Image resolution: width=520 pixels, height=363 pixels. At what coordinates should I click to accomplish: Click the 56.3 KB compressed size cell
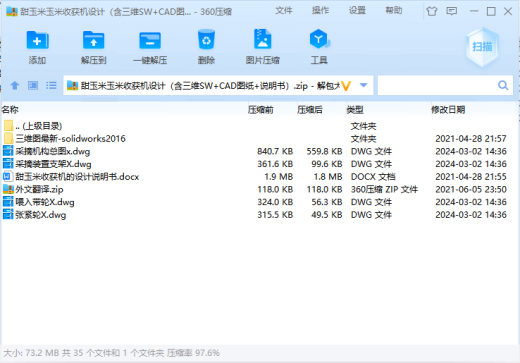pos(327,202)
